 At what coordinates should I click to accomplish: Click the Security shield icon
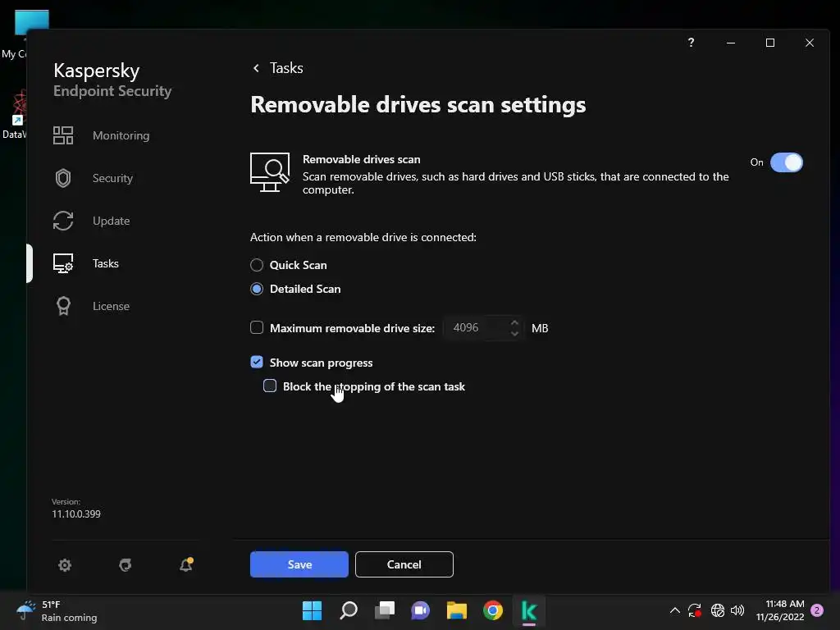63,178
